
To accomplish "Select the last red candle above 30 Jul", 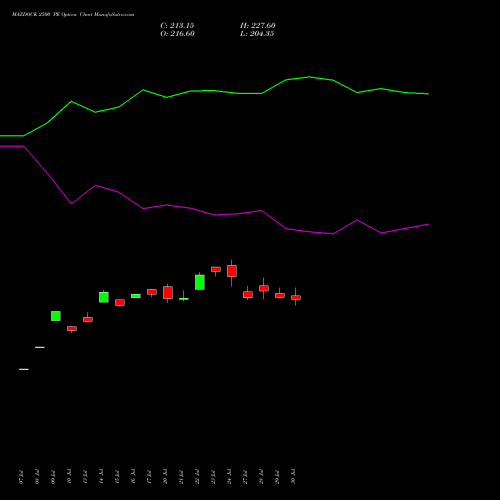I will (296, 297).
